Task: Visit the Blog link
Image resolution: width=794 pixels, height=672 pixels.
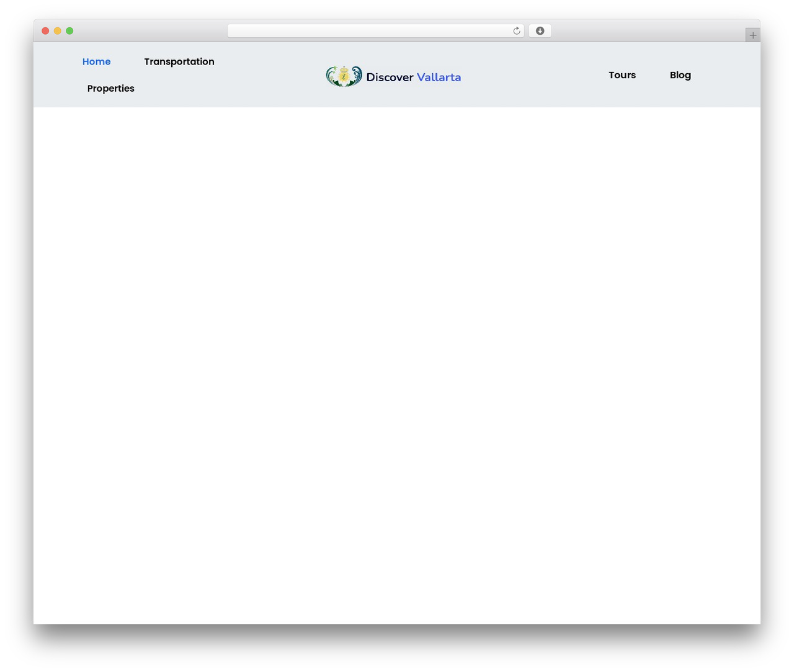Action: tap(680, 75)
